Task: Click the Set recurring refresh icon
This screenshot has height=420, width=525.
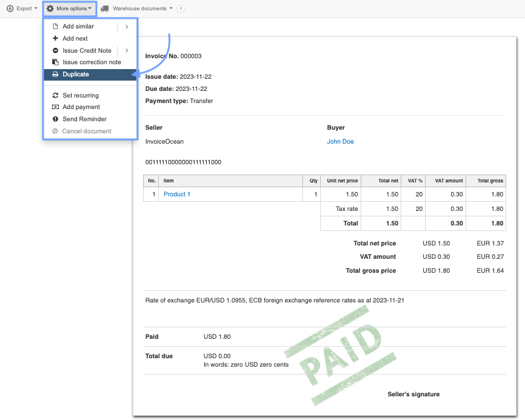Action: click(56, 95)
